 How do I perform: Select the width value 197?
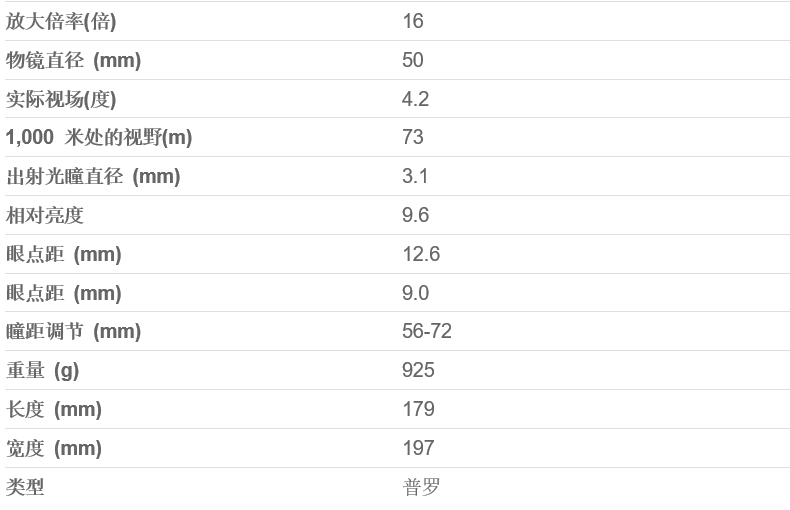coord(418,448)
